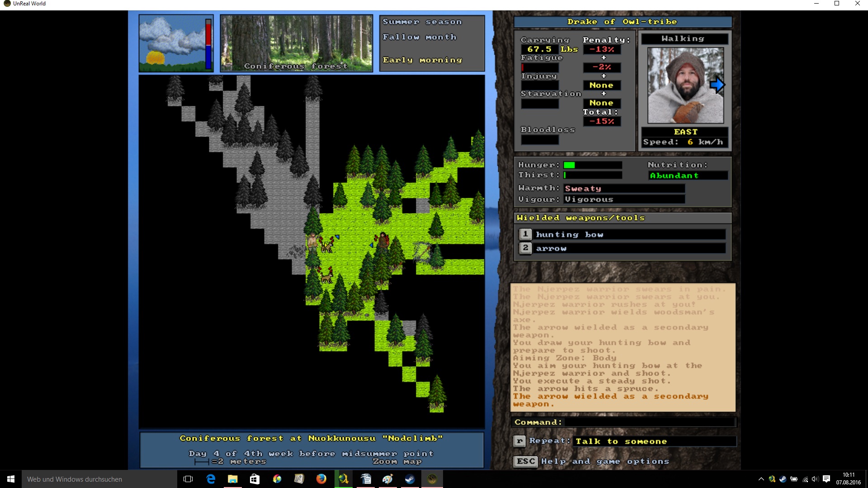Click the 'Talk to someone' repeat field
The image size is (868, 488).
[x=654, y=441]
